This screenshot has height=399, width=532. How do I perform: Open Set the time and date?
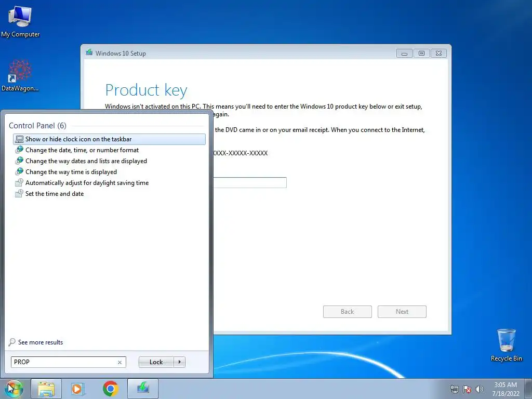click(109, 193)
